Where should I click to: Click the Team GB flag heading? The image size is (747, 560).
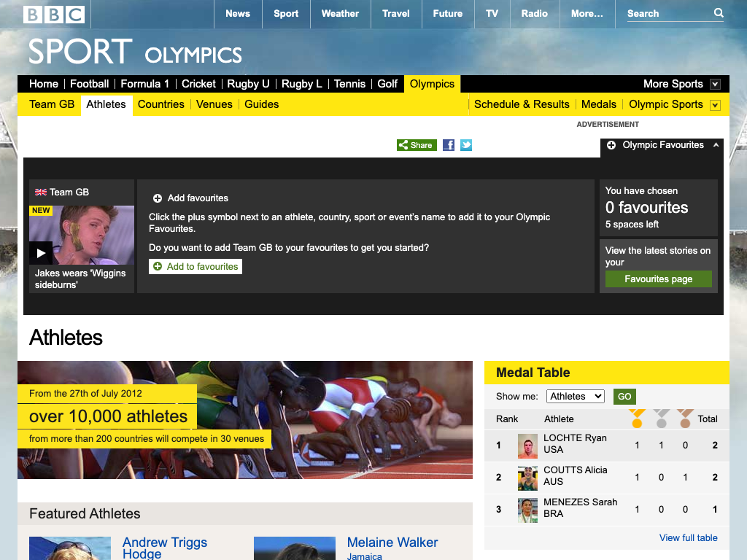coord(62,192)
